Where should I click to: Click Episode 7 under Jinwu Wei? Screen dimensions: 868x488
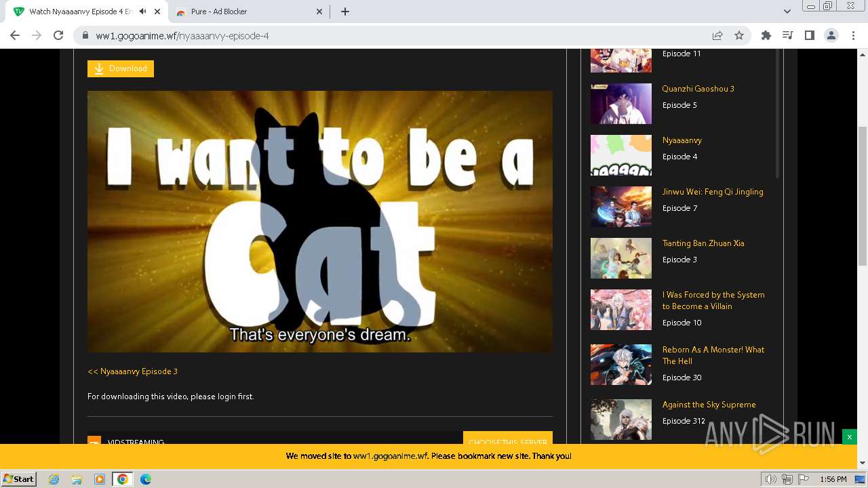click(x=679, y=208)
